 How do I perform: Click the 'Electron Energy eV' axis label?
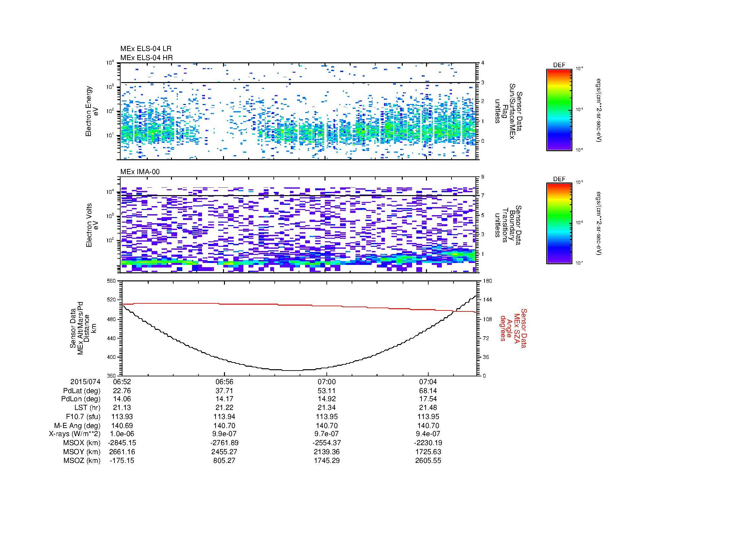(x=92, y=111)
